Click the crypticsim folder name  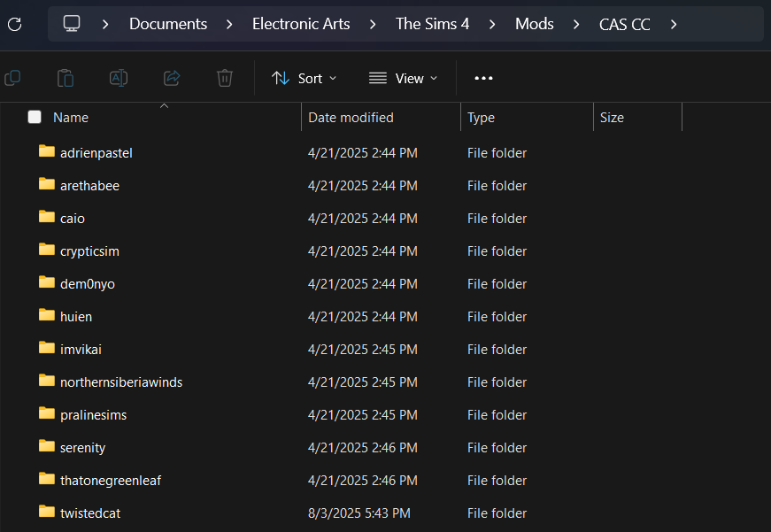pyautogui.click(x=89, y=251)
